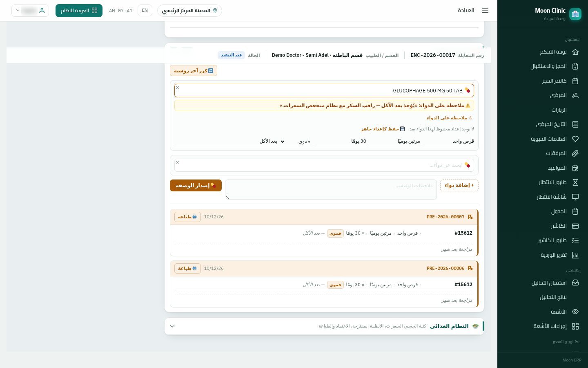This screenshot has width=588, height=368.
Task: Click the Moon Clinic logo icon
Action: (x=575, y=14)
